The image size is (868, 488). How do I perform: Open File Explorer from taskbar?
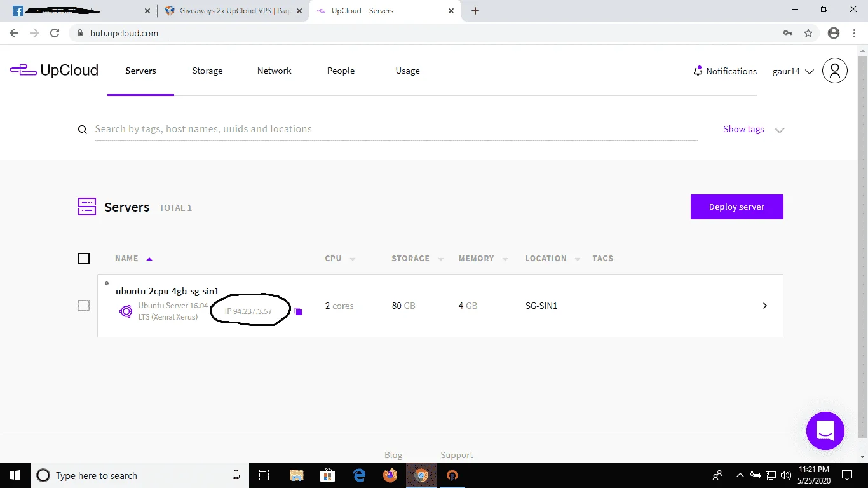(x=296, y=475)
